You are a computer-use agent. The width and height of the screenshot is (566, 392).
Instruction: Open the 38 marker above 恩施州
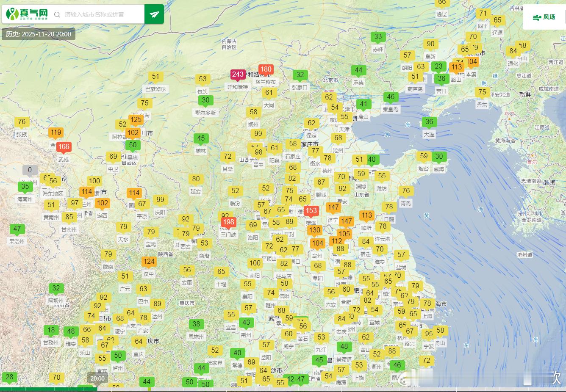196,324
